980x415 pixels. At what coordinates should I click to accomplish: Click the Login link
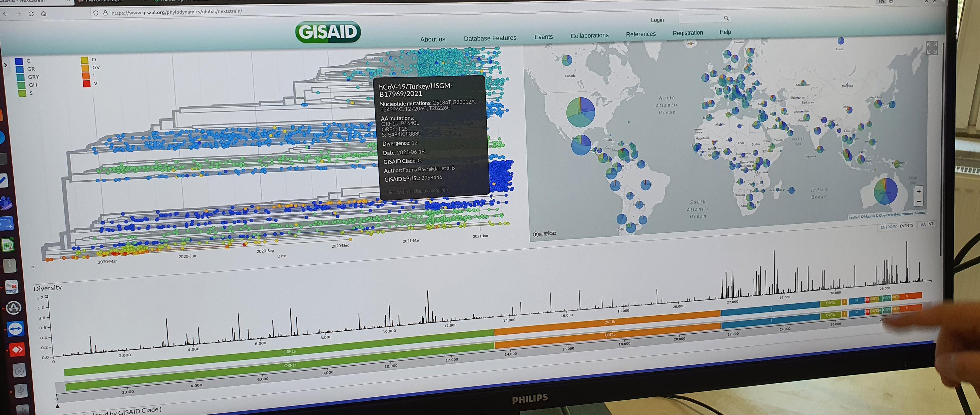657,20
